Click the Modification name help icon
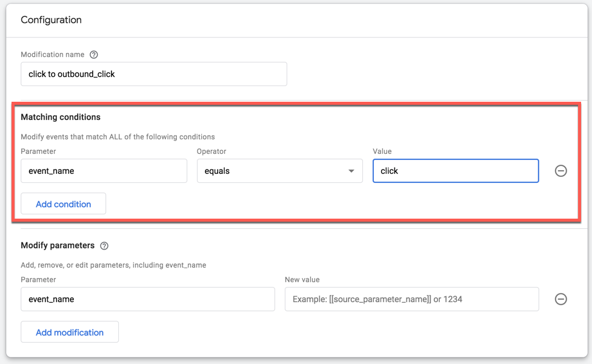Viewport: 592px width, 364px height. pyautogui.click(x=94, y=55)
